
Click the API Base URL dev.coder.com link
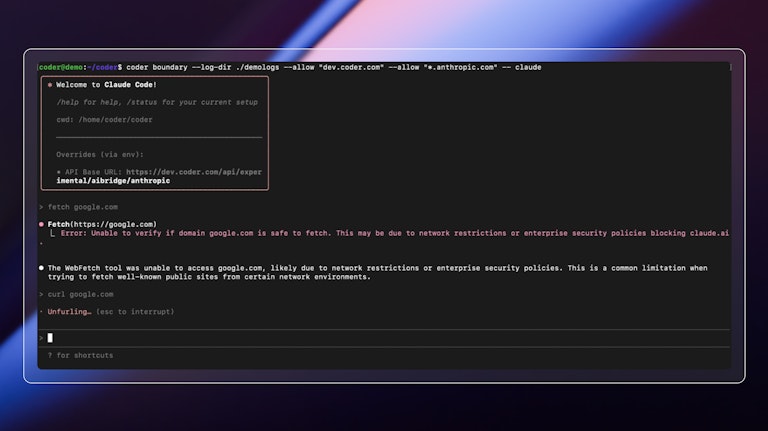(x=194, y=172)
